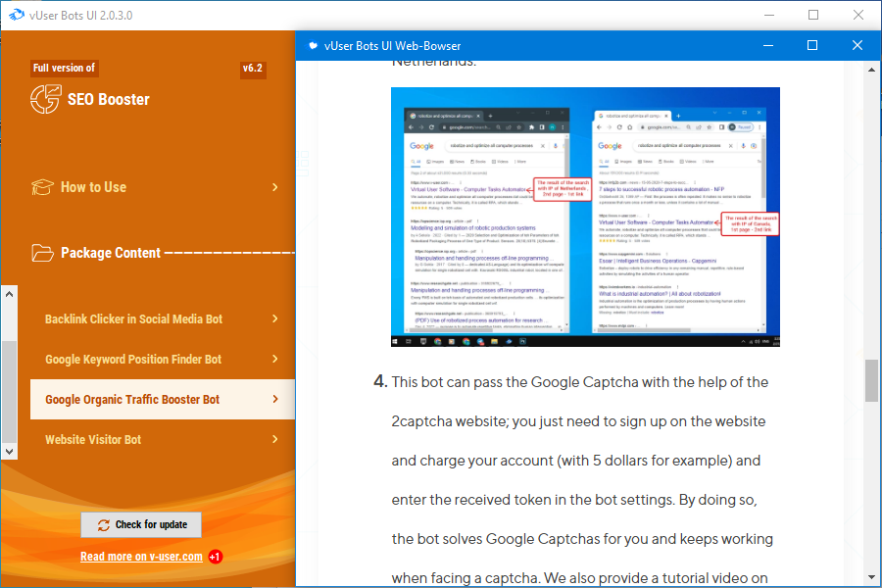The height and width of the screenshot is (588, 882).
Task: Select Backlink Clicker in Social Media Bot
Action: pyautogui.click(x=162, y=319)
